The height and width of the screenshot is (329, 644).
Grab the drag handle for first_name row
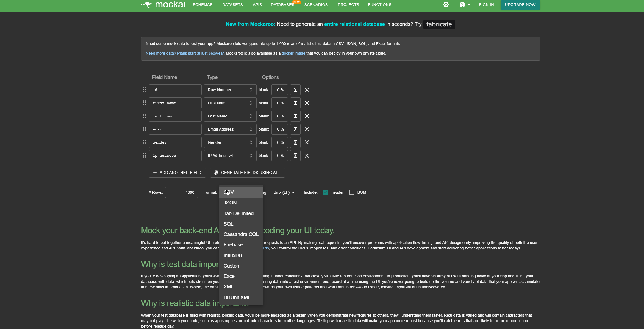click(145, 103)
